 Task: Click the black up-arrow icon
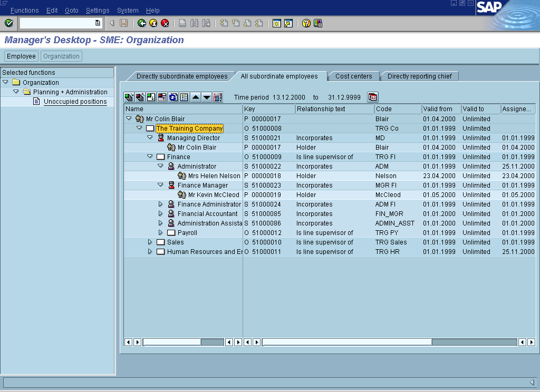[196, 97]
